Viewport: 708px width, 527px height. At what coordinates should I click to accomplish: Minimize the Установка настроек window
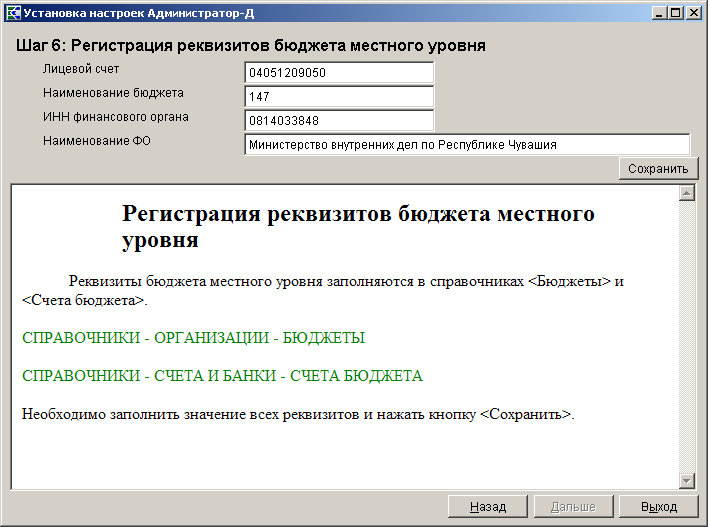coord(660,13)
